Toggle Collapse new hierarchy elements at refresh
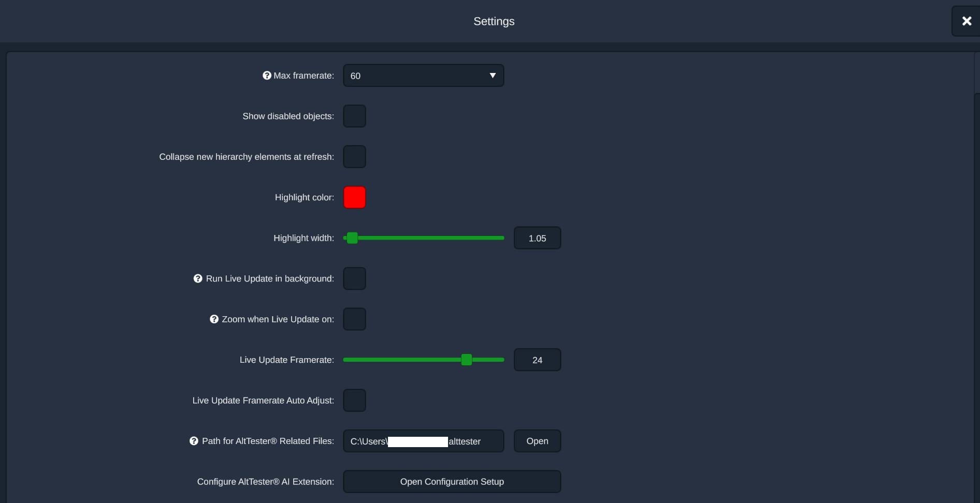 pyautogui.click(x=354, y=157)
